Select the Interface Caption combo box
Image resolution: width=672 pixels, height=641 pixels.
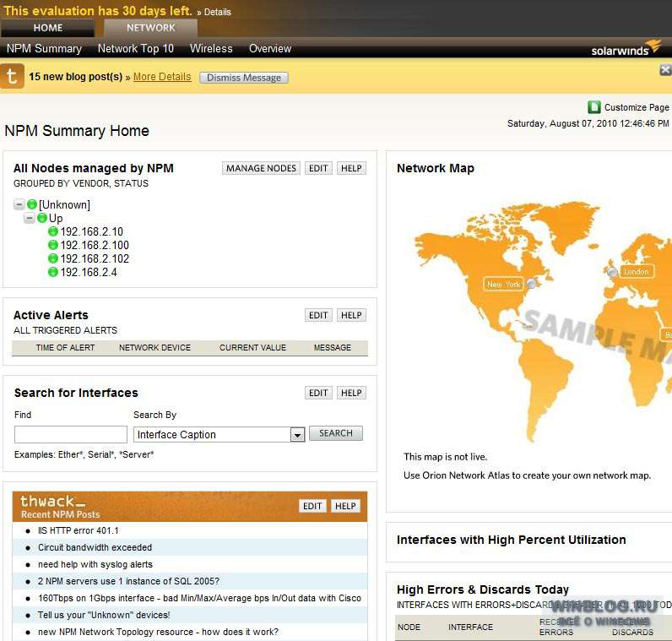pyautogui.click(x=219, y=434)
